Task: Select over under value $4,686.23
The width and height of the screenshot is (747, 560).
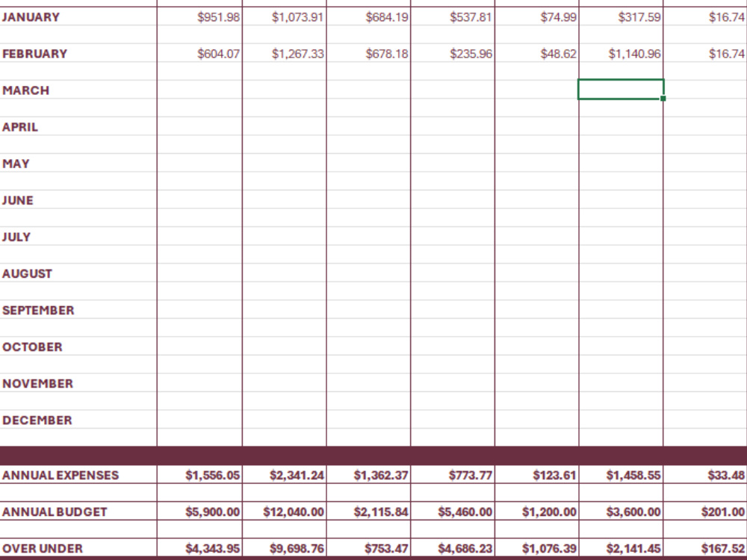Action: click(453, 549)
